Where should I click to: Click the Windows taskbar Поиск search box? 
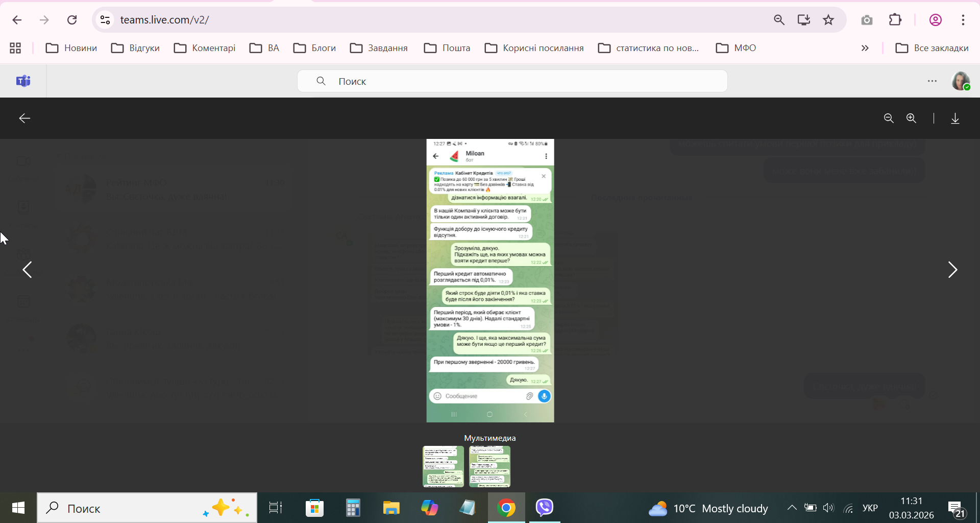(147, 508)
